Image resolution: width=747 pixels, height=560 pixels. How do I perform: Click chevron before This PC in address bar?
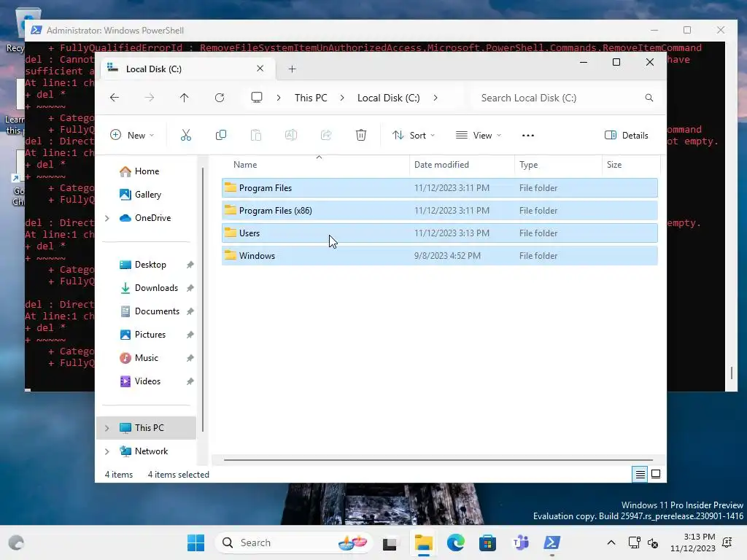279,98
